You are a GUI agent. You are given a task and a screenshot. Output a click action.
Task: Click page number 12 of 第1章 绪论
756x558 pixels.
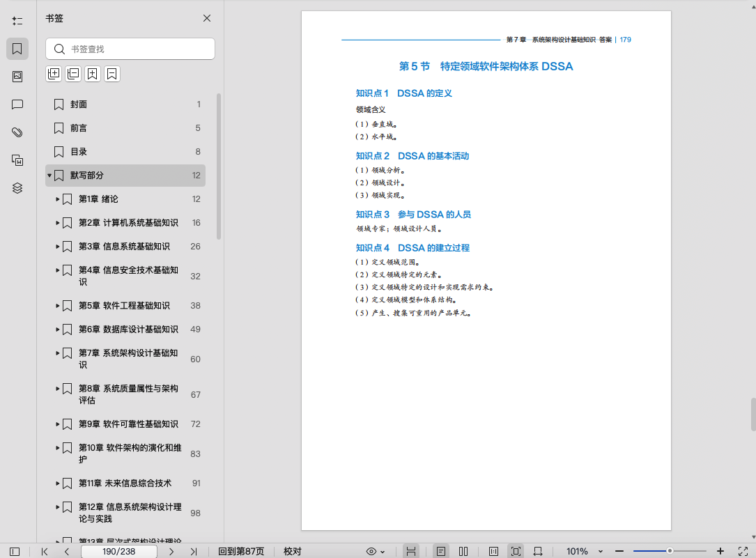(x=196, y=199)
